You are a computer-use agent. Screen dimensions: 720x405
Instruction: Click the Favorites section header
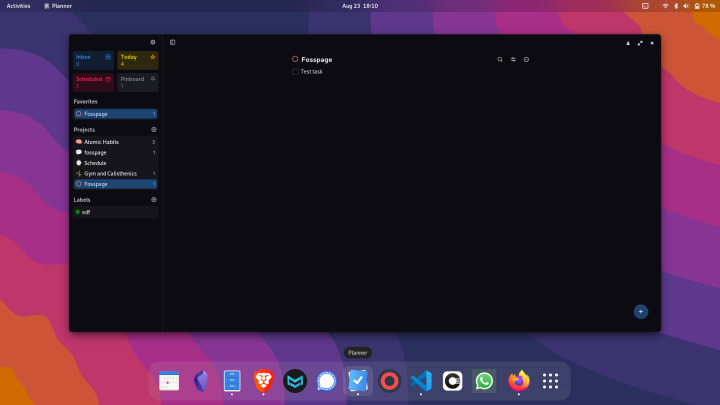click(85, 101)
